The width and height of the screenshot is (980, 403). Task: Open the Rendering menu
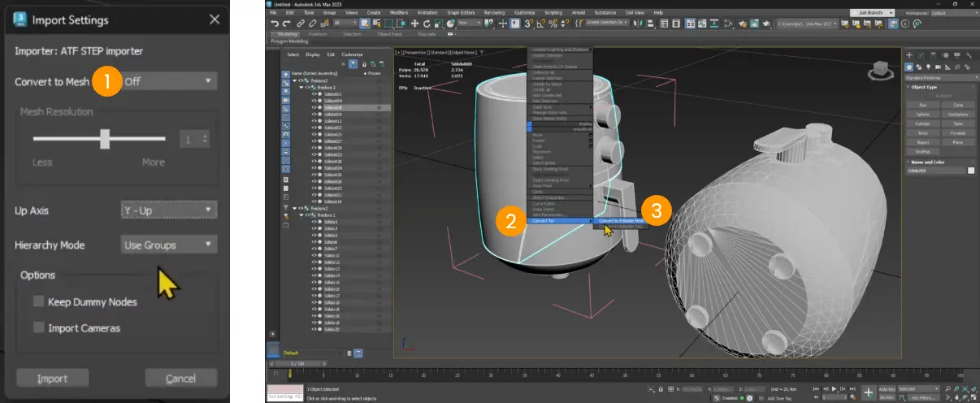click(x=494, y=13)
